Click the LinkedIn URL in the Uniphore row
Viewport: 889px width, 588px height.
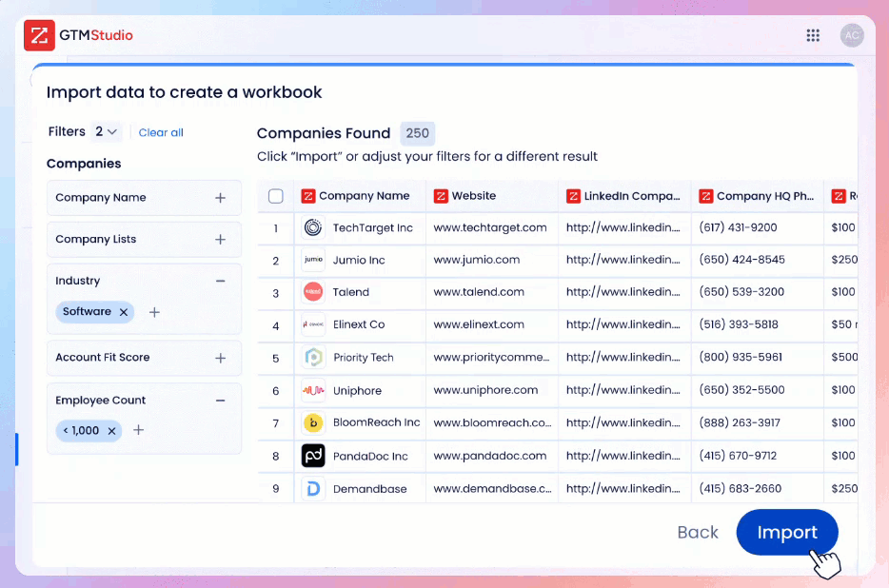[x=622, y=390]
